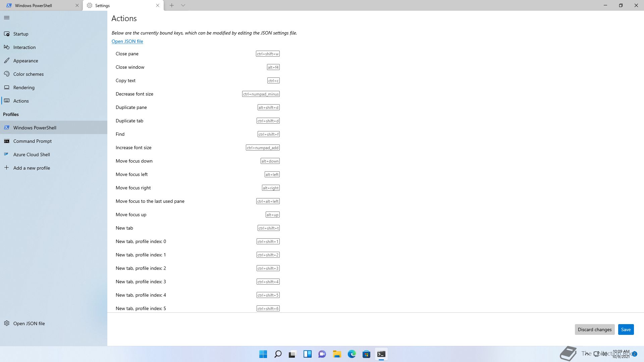Screen dimensions: 644x362
Task: Select Actions in the sidebar
Action: 54,101
